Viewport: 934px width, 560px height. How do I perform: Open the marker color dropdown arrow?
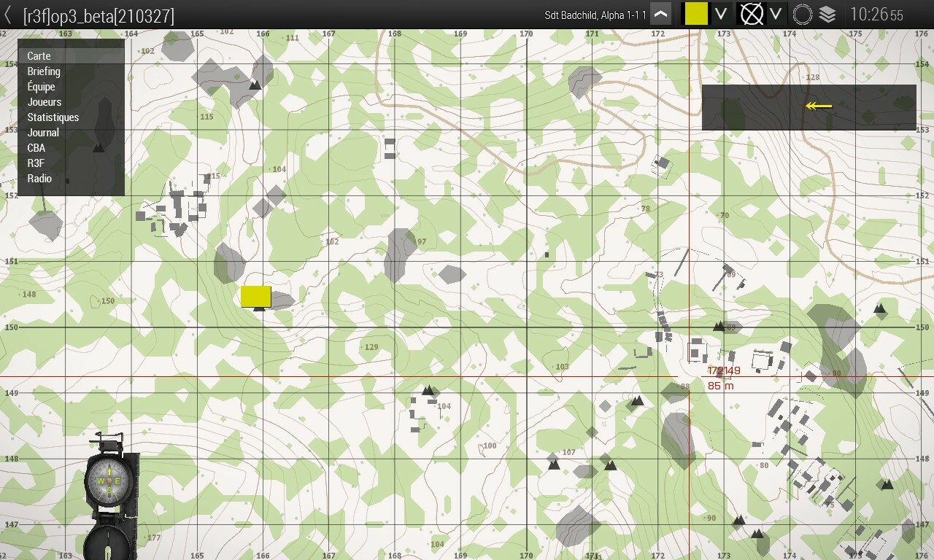[x=721, y=14]
